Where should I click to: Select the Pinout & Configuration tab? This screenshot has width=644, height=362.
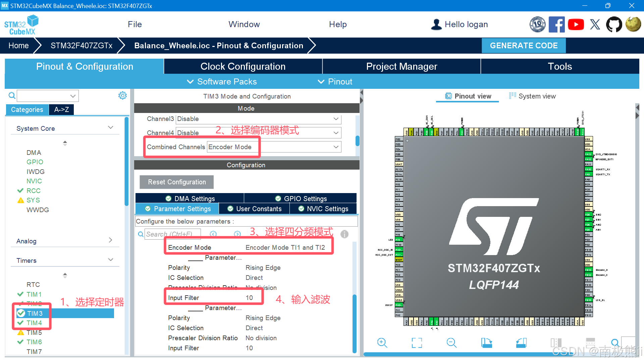click(84, 66)
